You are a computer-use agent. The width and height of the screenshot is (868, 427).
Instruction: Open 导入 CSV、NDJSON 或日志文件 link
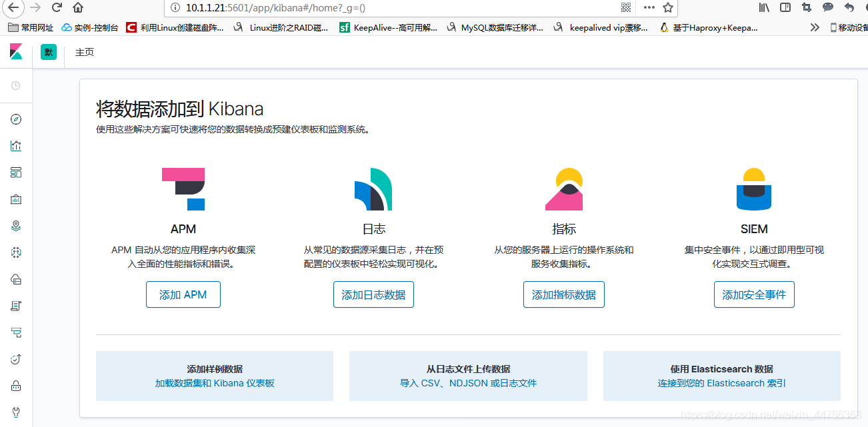pos(468,383)
